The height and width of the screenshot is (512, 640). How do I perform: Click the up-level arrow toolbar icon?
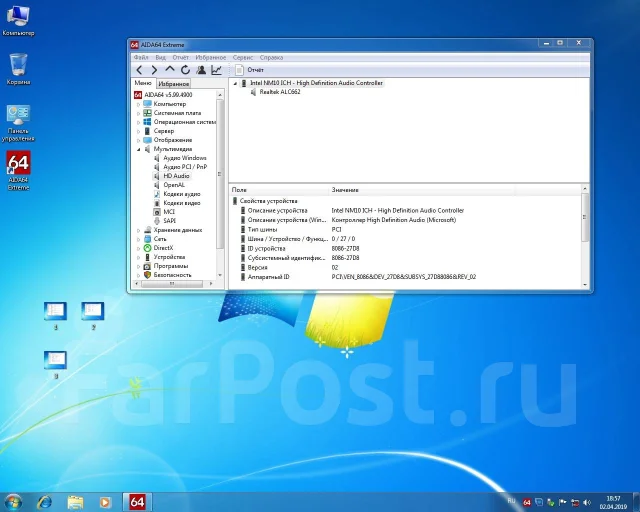pos(170,69)
